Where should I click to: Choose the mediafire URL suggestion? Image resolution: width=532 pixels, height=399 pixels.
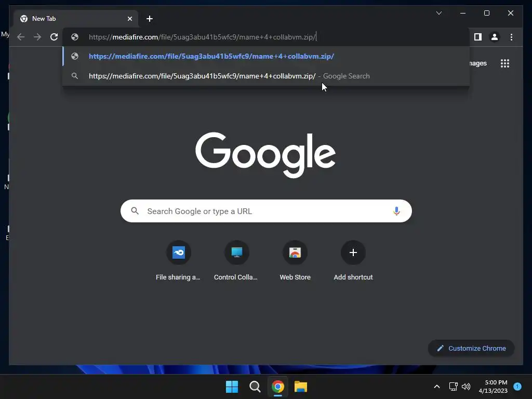click(266, 56)
